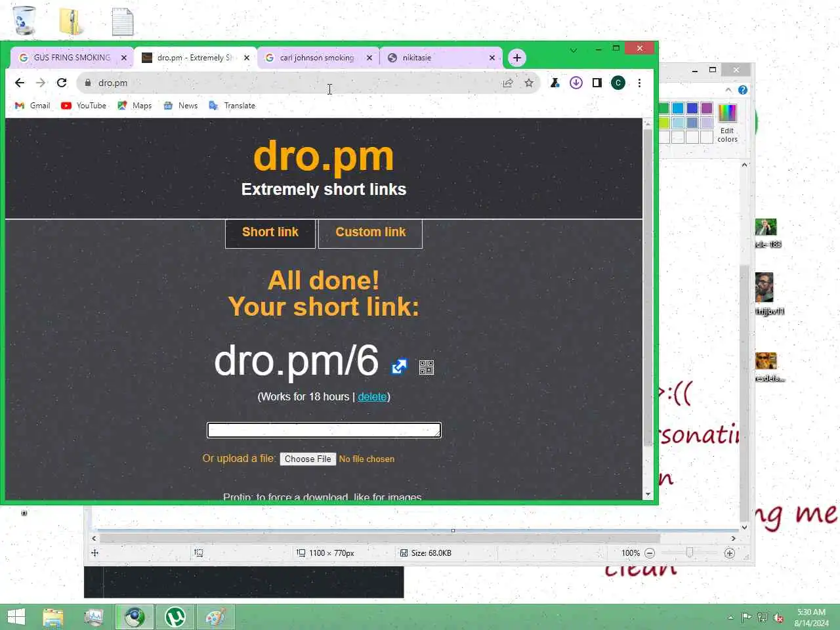This screenshot has width=840, height=630.
Task: Bookmark this tab with the star icon
Action: coord(529,83)
